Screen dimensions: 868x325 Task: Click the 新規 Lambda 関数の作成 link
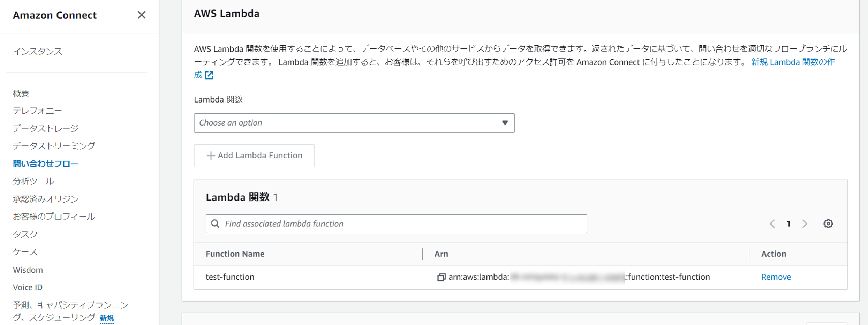coord(792,62)
